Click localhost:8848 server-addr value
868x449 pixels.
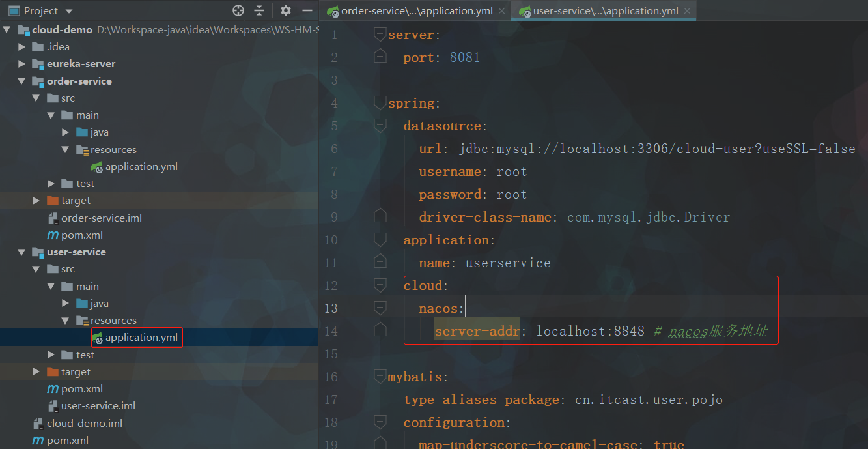(590, 331)
